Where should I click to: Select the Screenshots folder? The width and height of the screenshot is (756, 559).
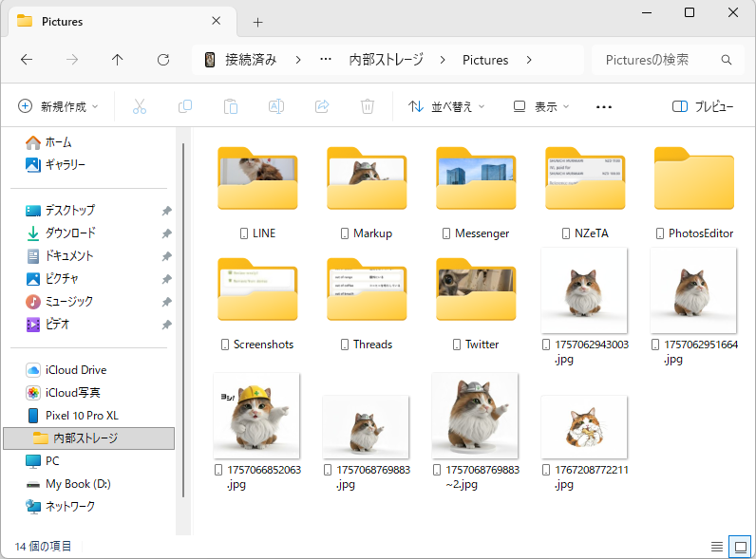pyautogui.click(x=257, y=304)
